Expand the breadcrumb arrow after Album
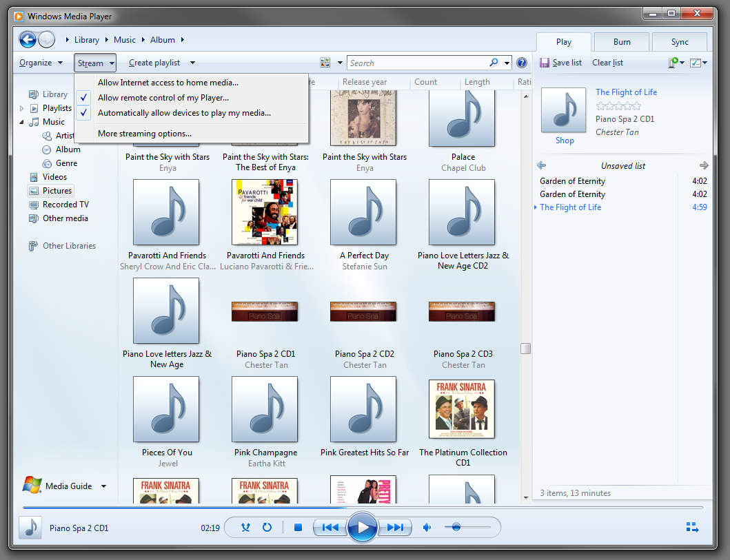 (182, 39)
